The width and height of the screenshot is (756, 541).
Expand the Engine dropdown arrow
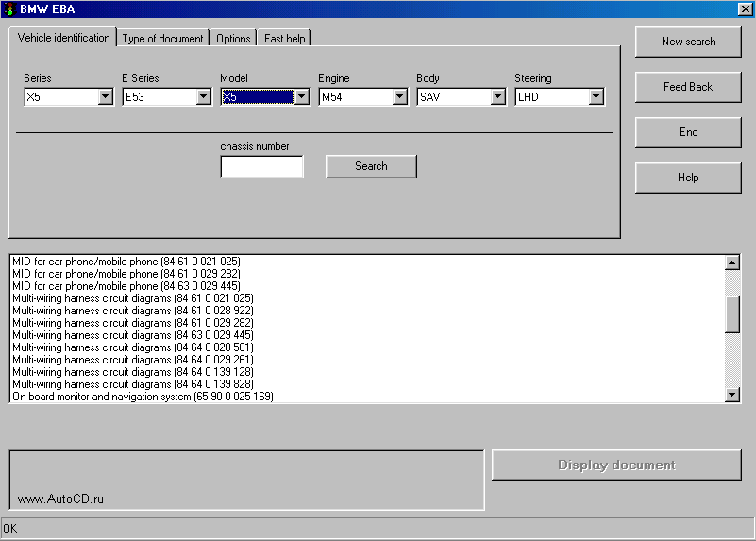click(399, 97)
